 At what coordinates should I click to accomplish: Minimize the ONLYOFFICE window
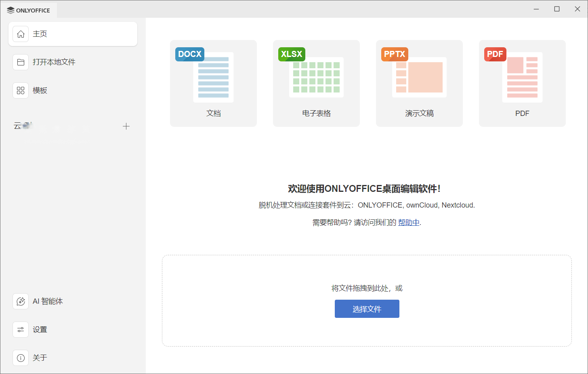coord(536,9)
